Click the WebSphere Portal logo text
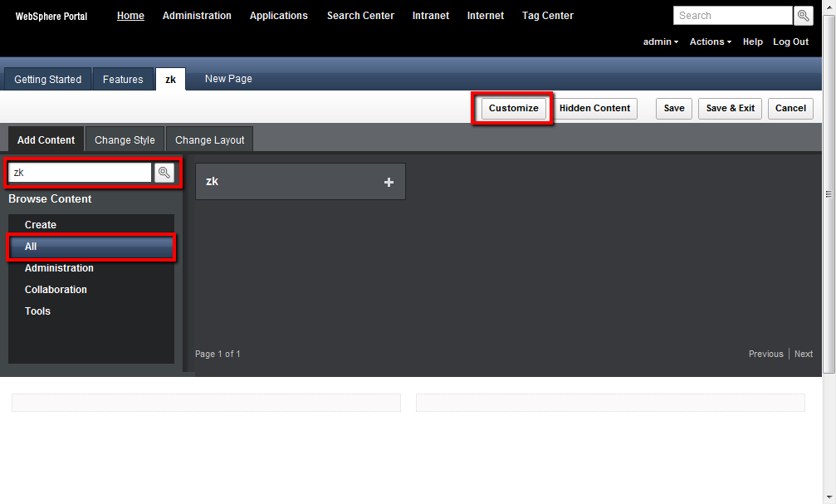The image size is (836, 504). coord(51,17)
